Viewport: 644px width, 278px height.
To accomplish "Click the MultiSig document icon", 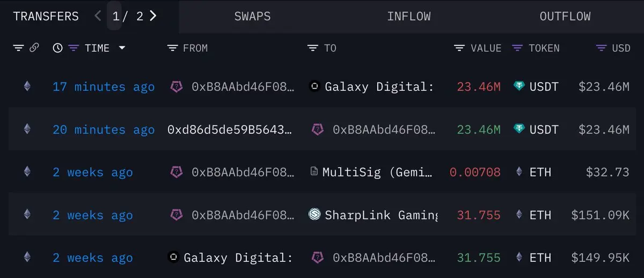I will 314,172.
